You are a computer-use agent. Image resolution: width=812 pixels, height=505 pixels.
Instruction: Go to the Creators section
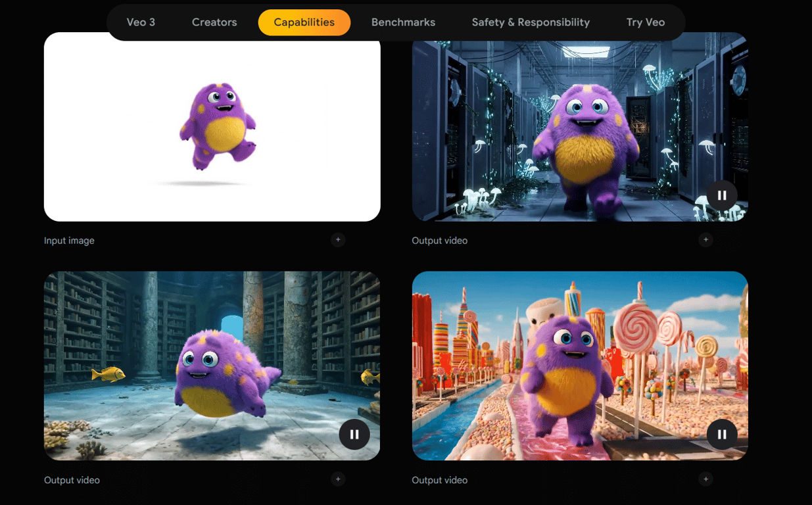[214, 22]
